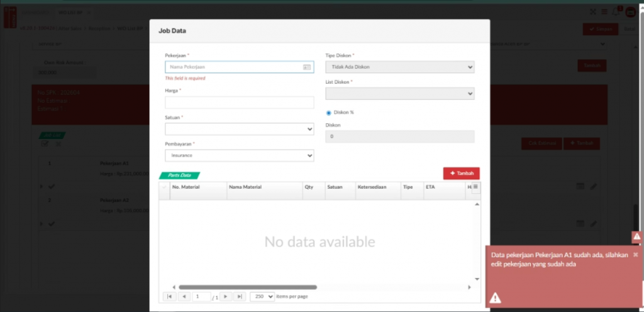Select the Diskon % radio button
644x312 pixels.
coord(329,113)
